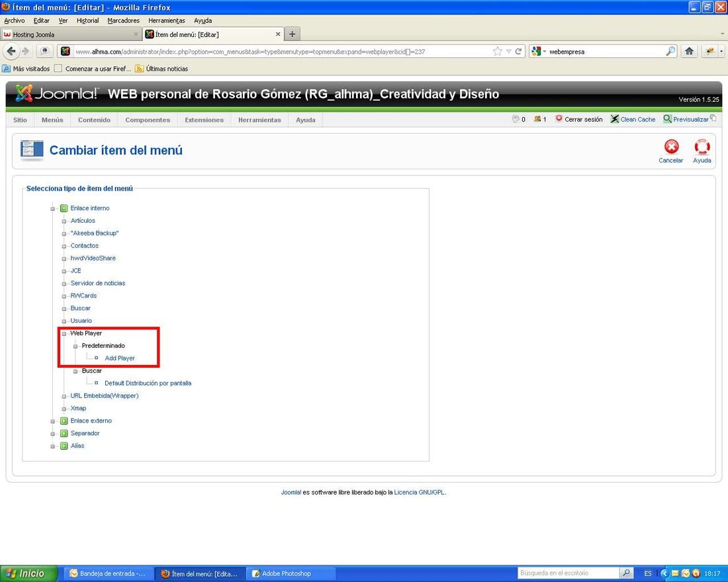Click the Cerrar sesión icon
This screenshot has width=728, height=582.
coord(559,118)
